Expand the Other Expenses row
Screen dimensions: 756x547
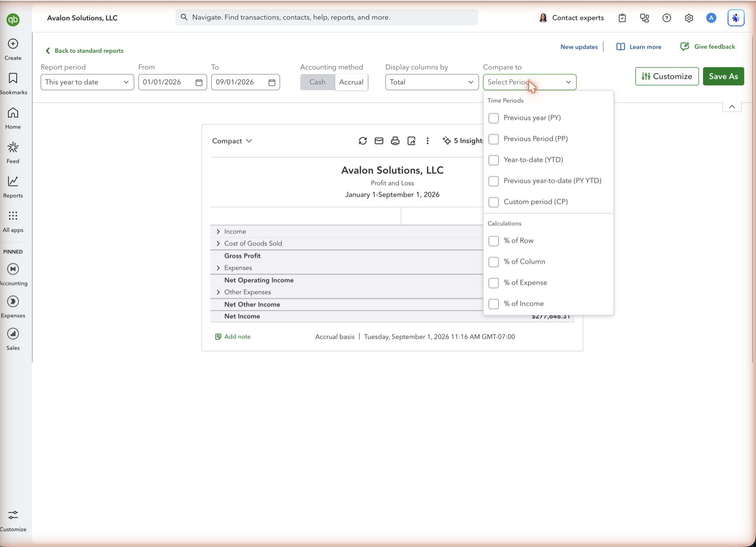[x=218, y=292]
